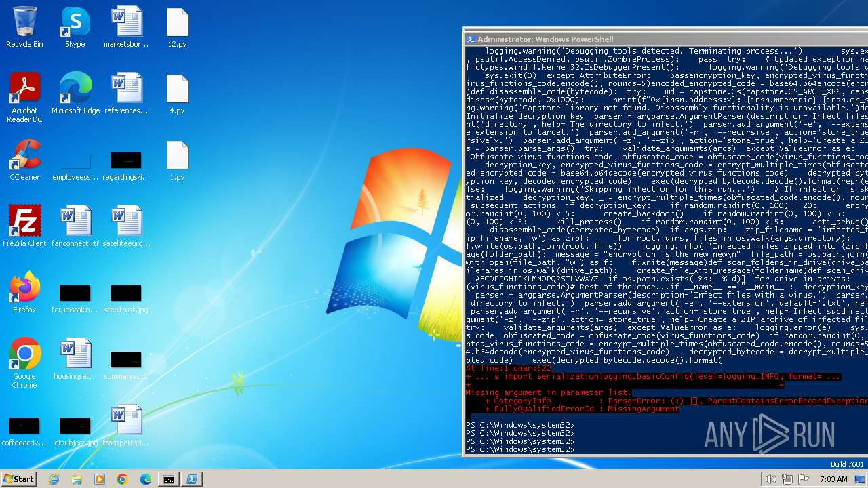Select the references... Word document
The width and height of the screenshot is (868, 488).
(x=126, y=94)
